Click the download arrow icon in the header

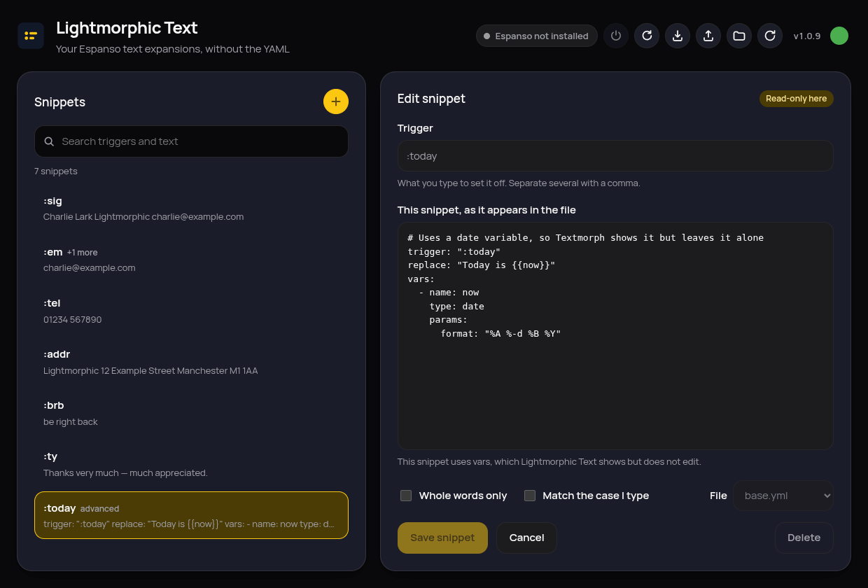point(678,36)
